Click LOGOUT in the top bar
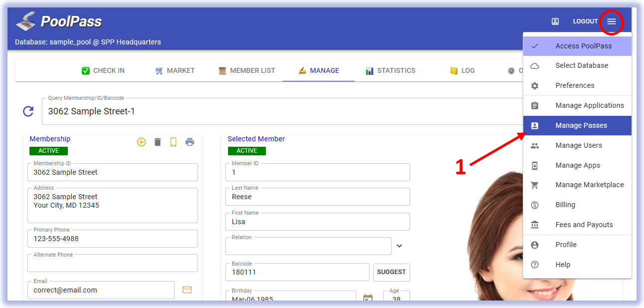This screenshot has height=308, width=644. click(585, 21)
